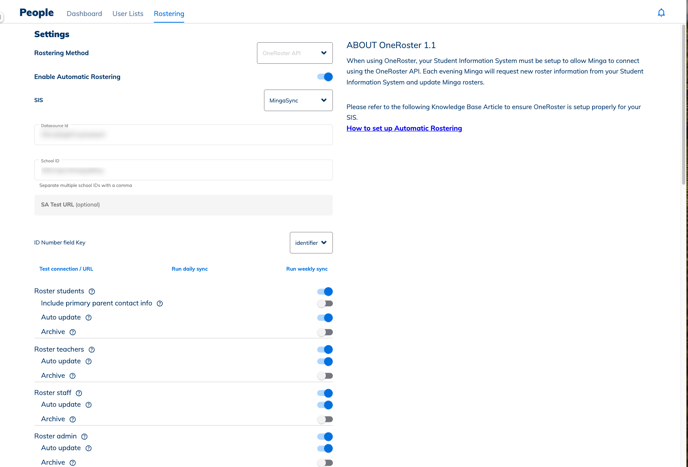Viewport: 688px width, 467px height.
Task: Open the SIS MingaSync dropdown
Action: (298, 101)
